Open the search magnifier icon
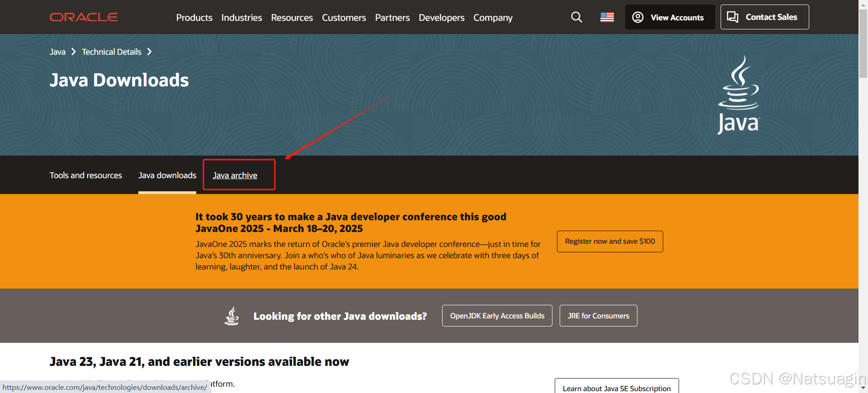Screen dimensions: 868x393 tap(576, 17)
